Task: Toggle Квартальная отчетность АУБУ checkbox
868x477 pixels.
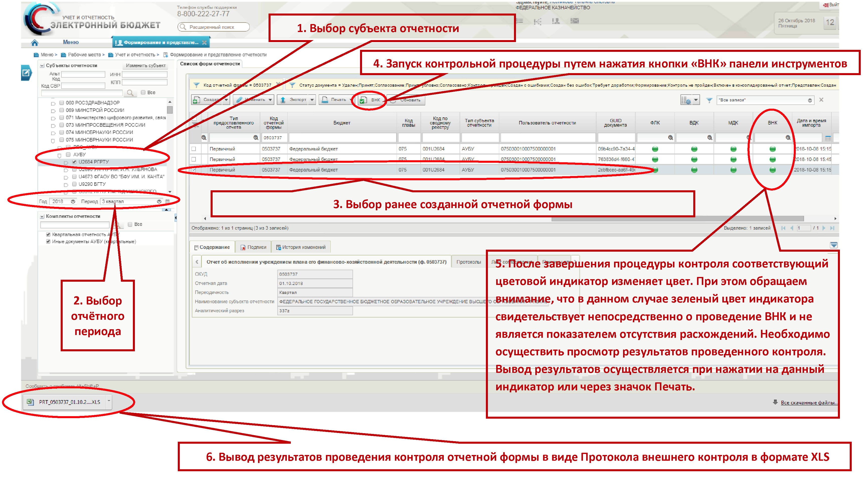Action: pos(48,235)
